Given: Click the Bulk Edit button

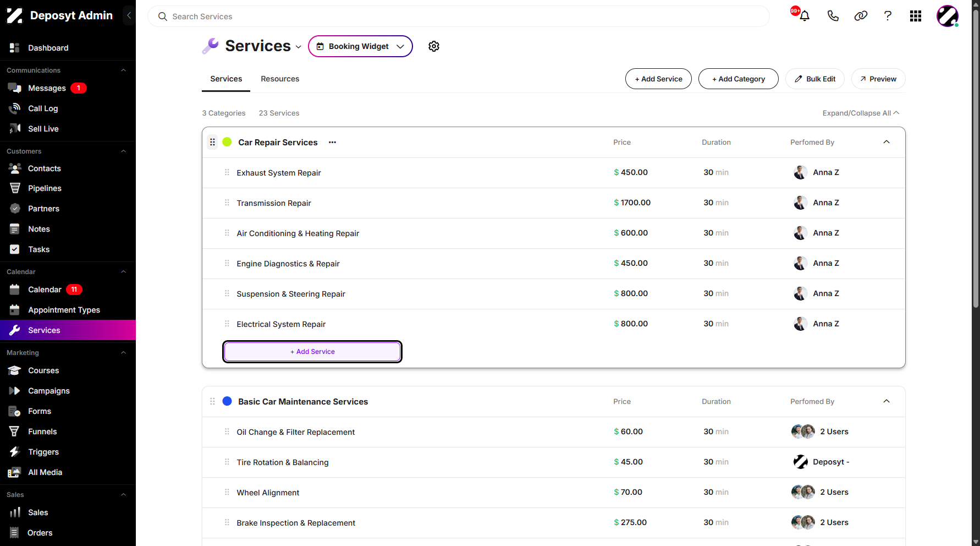Looking at the screenshot, I should point(815,79).
